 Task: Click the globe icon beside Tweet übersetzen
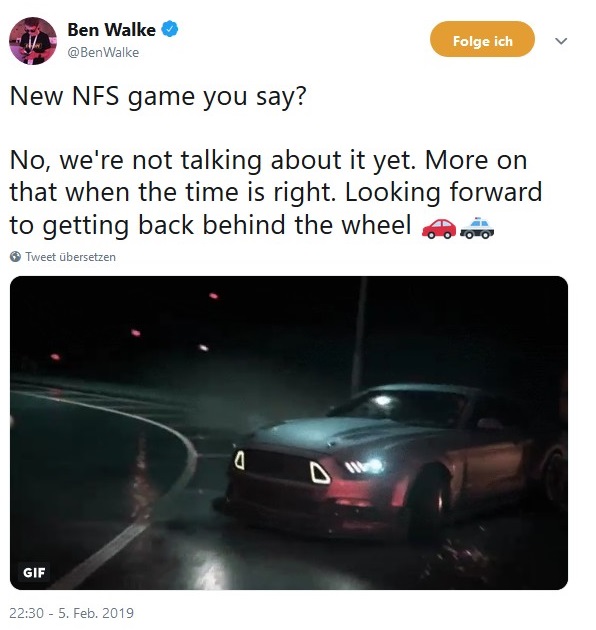[x=15, y=256]
